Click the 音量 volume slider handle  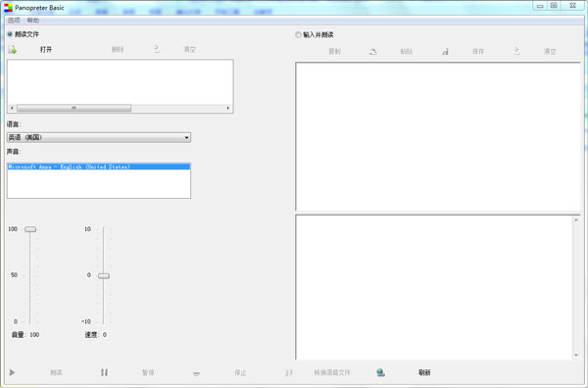(30, 229)
